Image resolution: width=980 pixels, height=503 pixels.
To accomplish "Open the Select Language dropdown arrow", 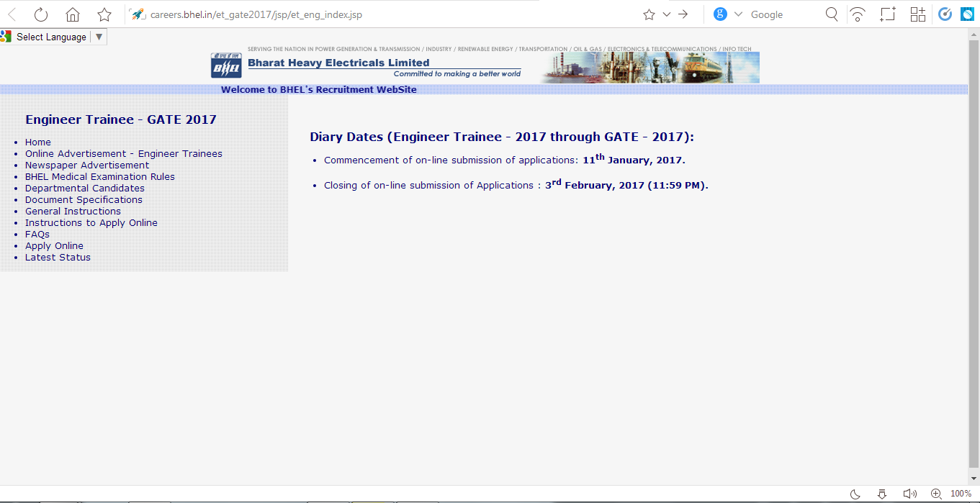I will [x=99, y=37].
